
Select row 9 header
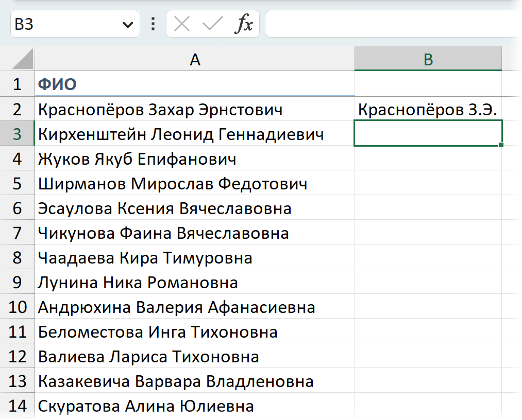17,282
